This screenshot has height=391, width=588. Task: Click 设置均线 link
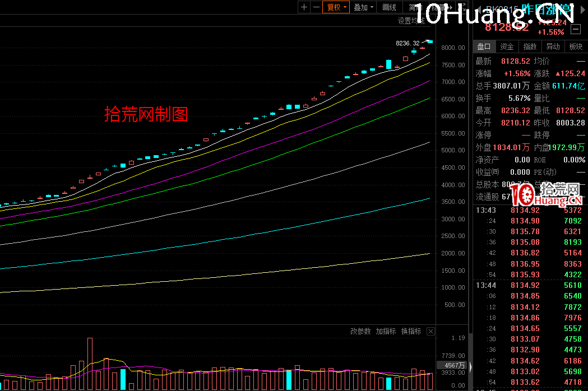(x=411, y=21)
